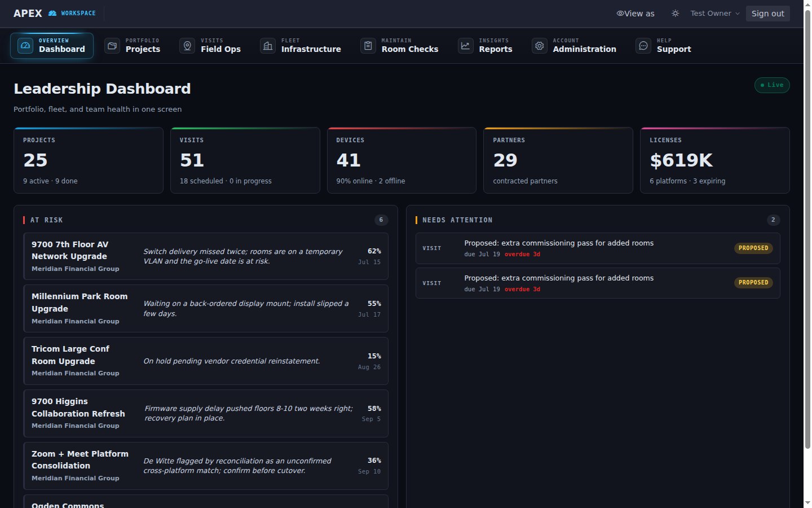Switch to the Support help tab
Image resolution: width=812 pixels, height=508 pixels.
click(664, 46)
